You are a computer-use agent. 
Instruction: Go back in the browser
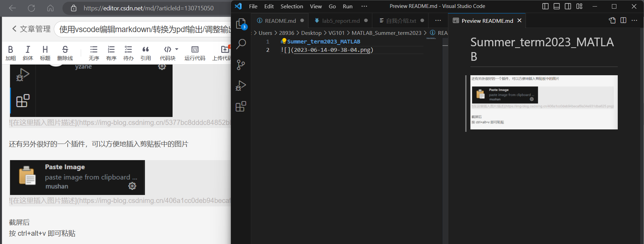coord(12,8)
